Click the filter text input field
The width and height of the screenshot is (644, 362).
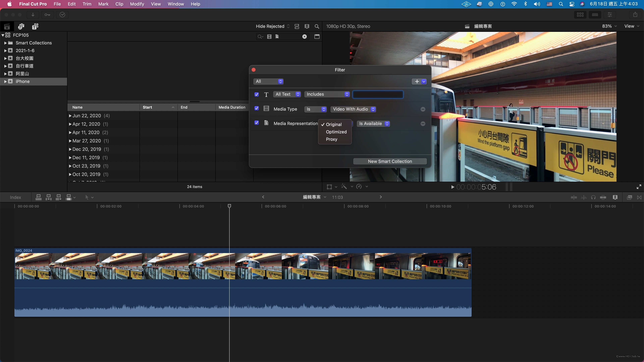pos(378,94)
